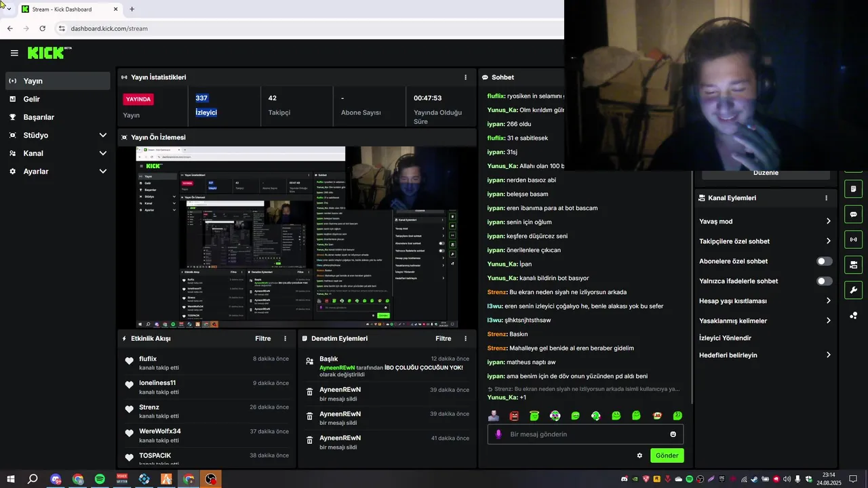
Task: Click İzleyici Yönlendir option
Action: tap(725, 338)
